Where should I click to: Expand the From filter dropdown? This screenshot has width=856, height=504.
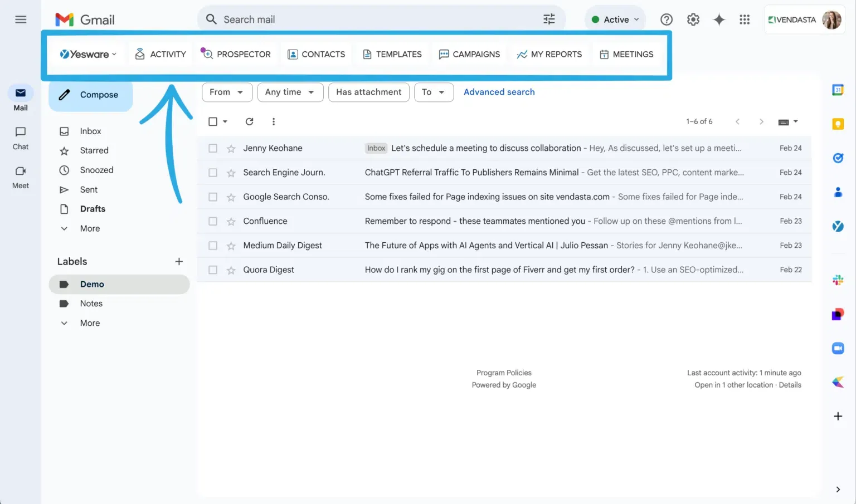(227, 92)
